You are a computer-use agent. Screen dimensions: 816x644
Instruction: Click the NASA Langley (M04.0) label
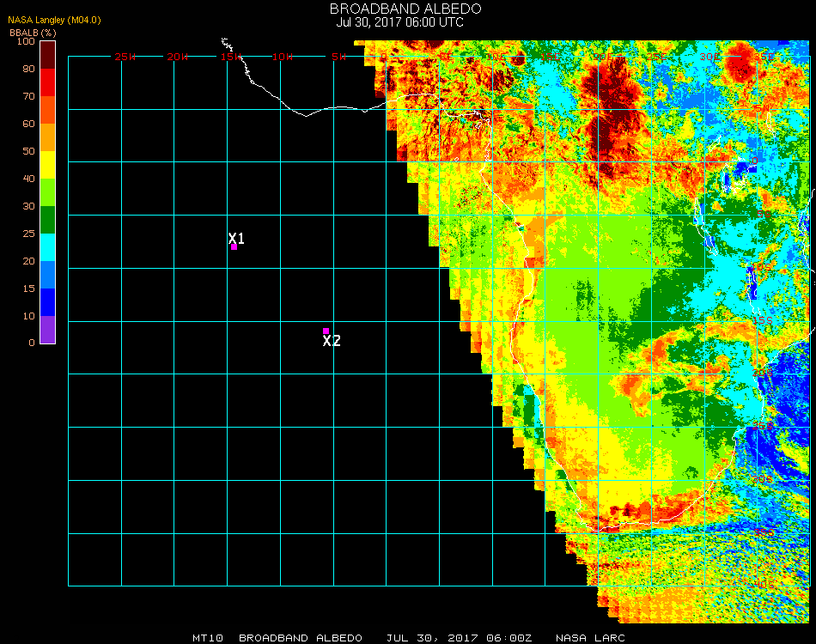[43, 21]
